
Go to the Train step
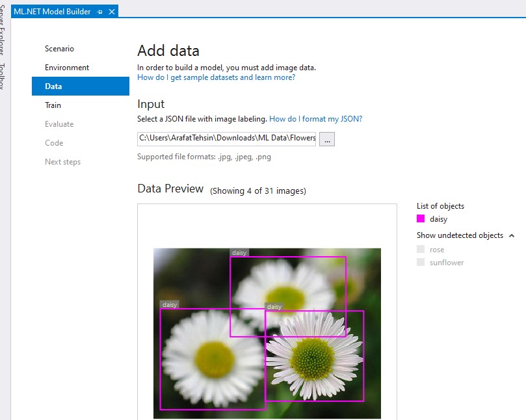[x=53, y=105]
